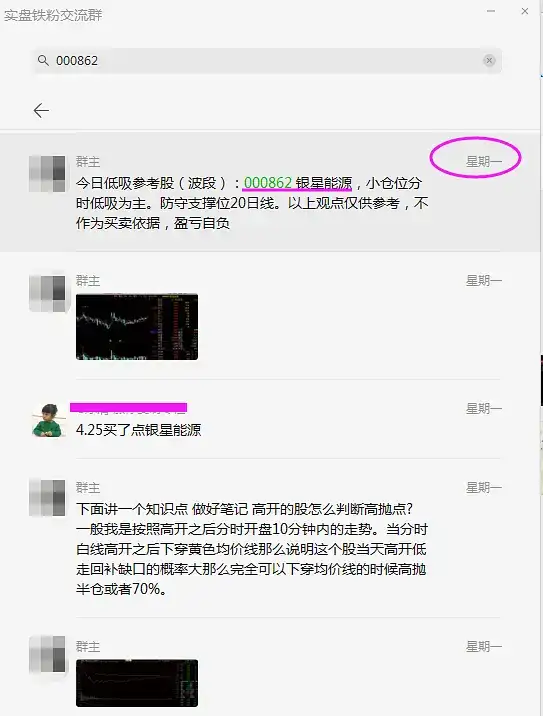Click the back arrow icon
The image size is (543, 716).
click(x=41, y=111)
